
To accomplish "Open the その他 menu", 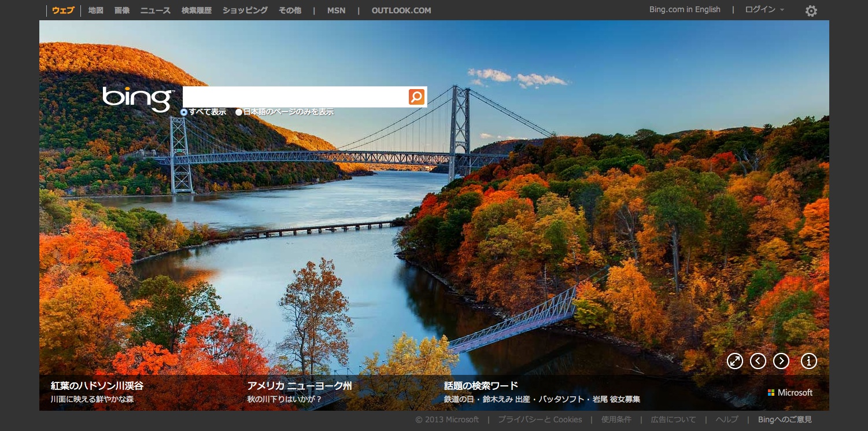I will (290, 10).
